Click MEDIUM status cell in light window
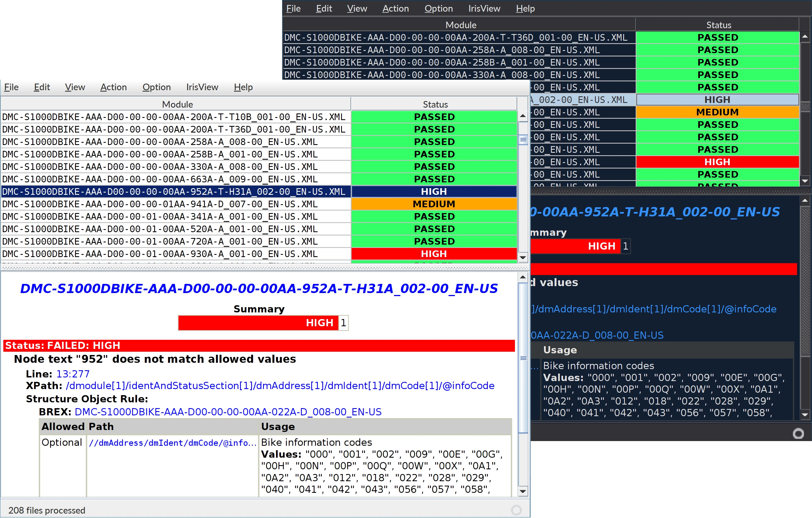 (x=434, y=204)
